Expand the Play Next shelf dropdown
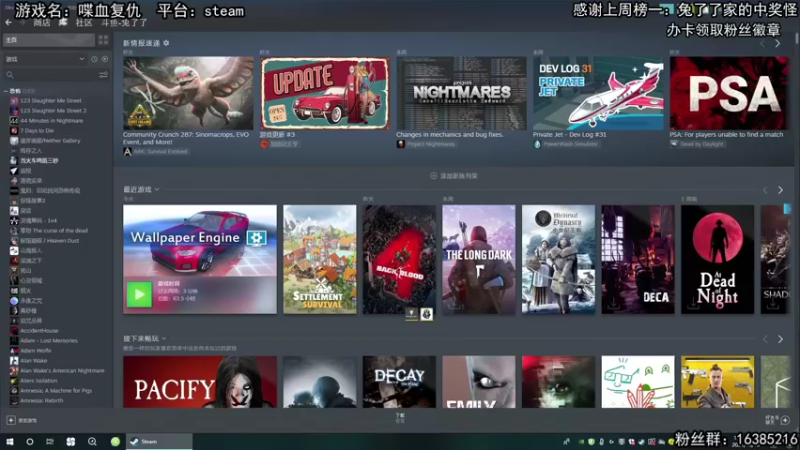 164,339
